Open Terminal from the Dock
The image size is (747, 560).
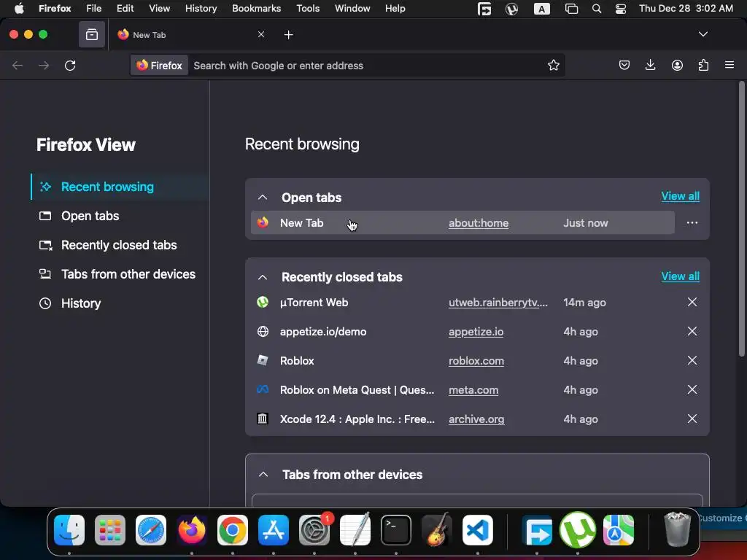pyautogui.click(x=396, y=530)
